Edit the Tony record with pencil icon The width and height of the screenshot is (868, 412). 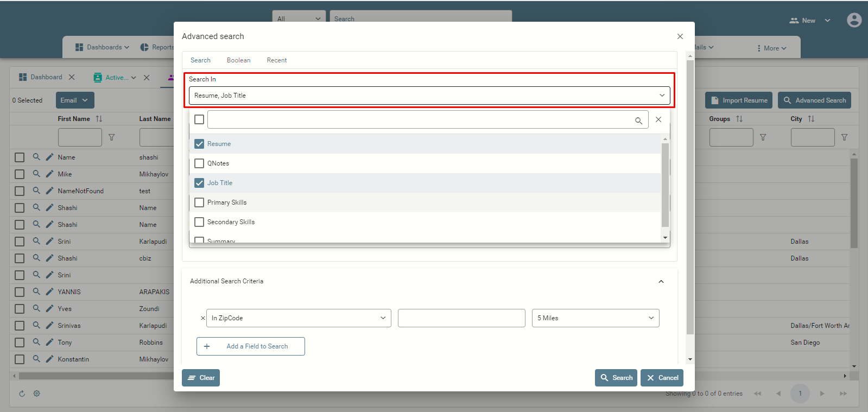(x=49, y=342)
